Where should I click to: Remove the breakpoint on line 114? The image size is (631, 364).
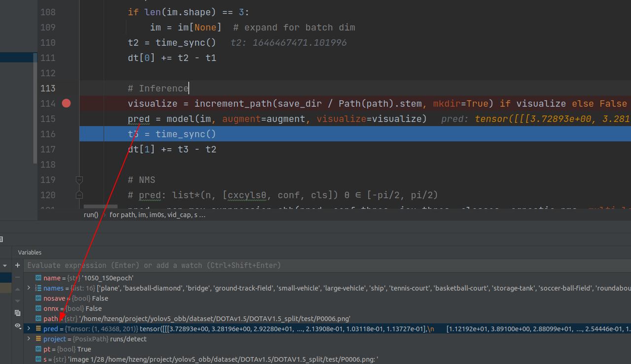coord(66,103)
